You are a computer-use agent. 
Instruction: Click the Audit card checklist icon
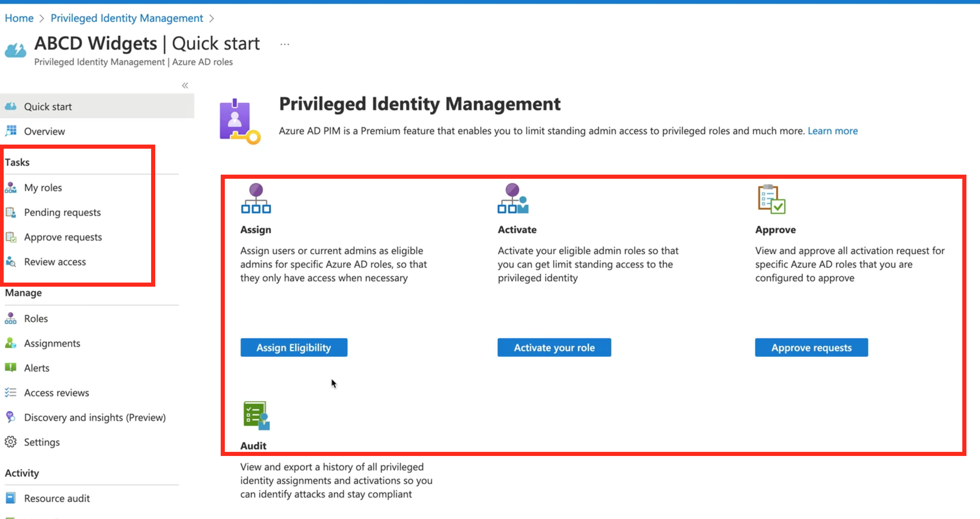click(257, 416)
